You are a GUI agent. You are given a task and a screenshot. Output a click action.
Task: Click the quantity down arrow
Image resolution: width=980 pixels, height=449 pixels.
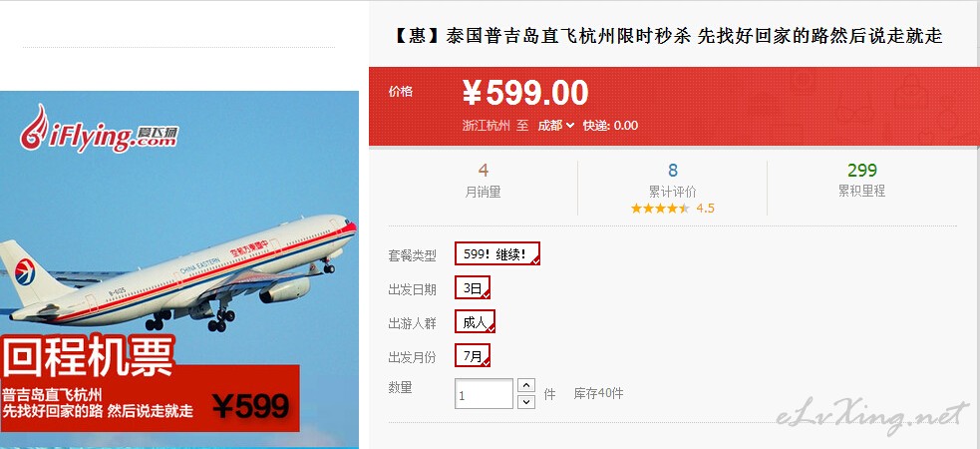point(526,401)
